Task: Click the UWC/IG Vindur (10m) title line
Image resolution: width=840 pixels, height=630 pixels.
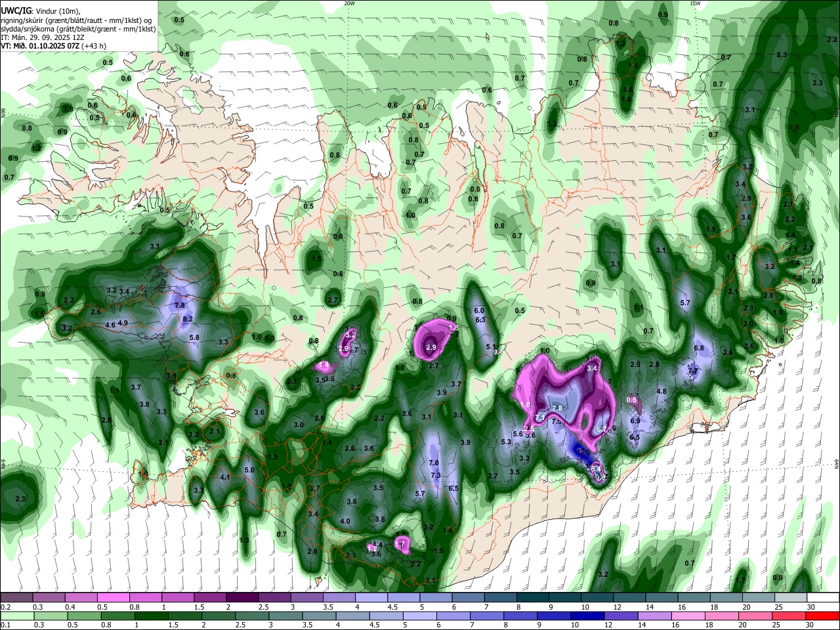Action: [40, 11]
